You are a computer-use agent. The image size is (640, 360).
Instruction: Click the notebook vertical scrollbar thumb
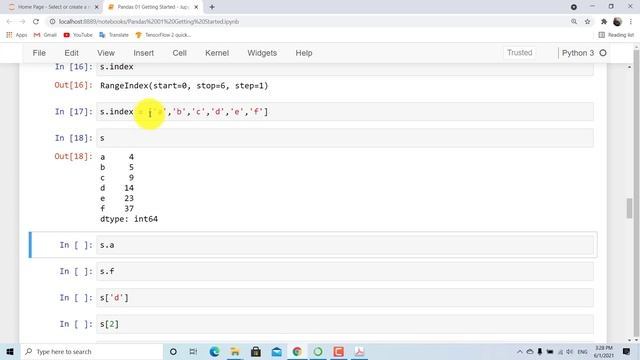tap(630, 208)
